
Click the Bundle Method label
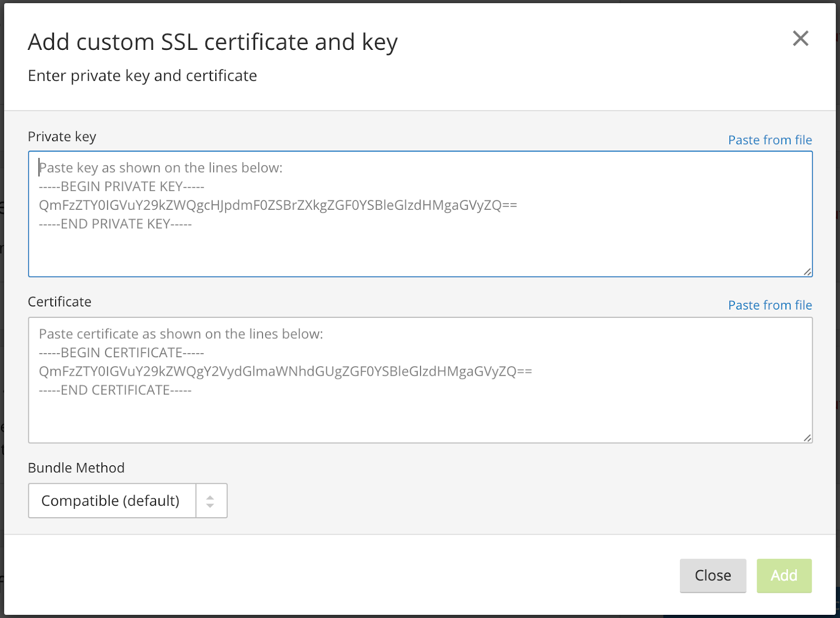76,468
